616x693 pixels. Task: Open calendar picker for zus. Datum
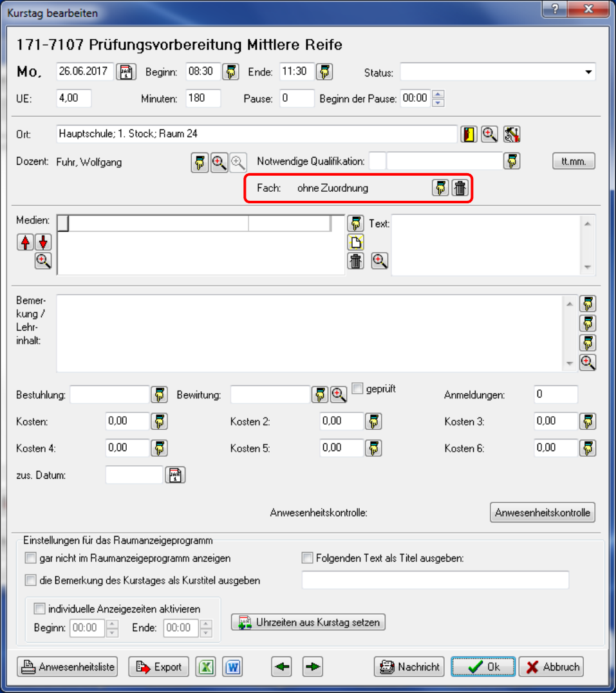[175, 475]
